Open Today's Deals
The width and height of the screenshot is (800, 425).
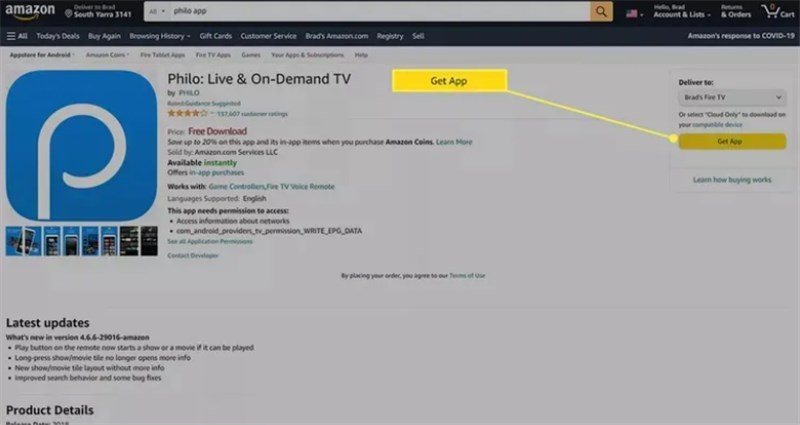point(58,36)
